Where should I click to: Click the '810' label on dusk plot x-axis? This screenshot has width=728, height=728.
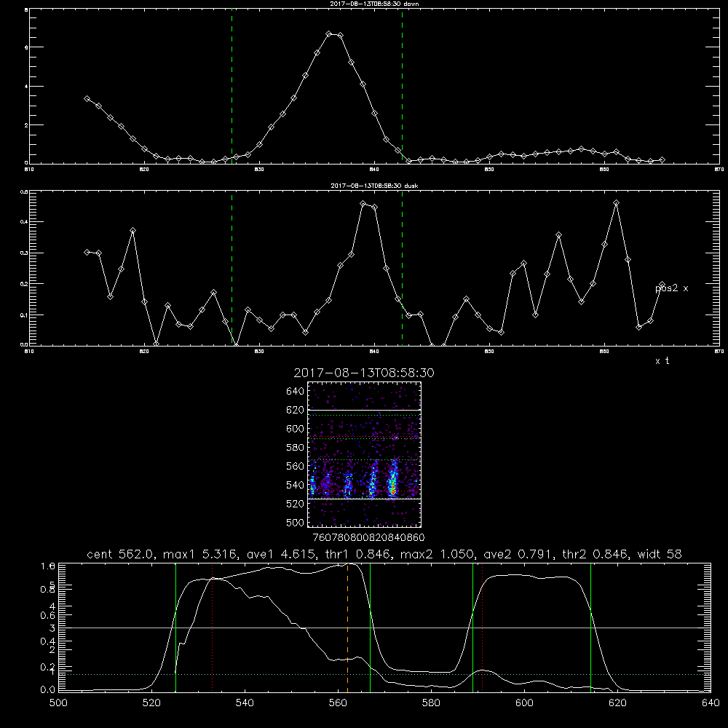[x=29, y=352]
